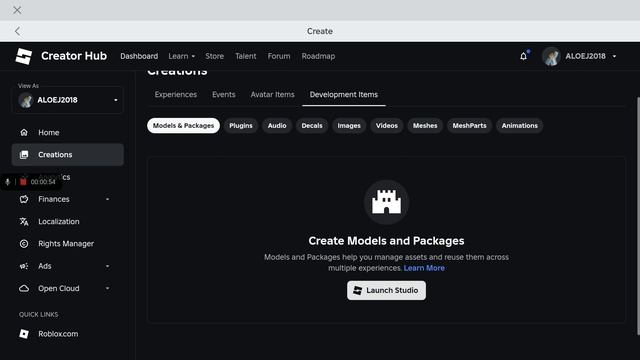Switch to the Experiences tab
This screenshot has width=640, height=360.
pos(176,95)
